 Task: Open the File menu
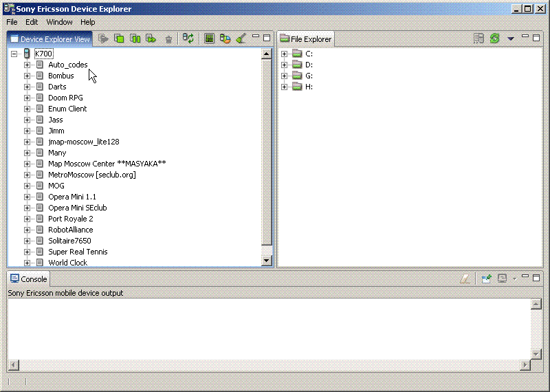[12, 22]
